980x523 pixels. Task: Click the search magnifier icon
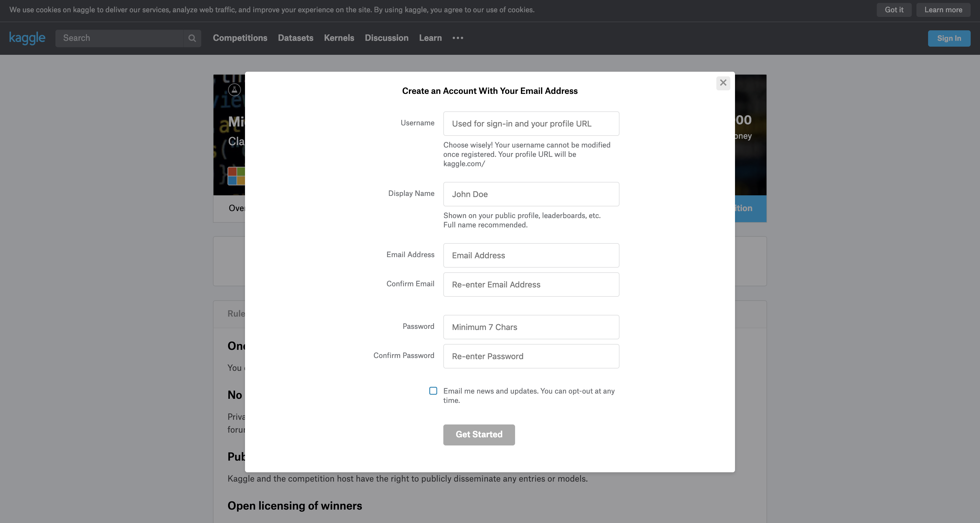click(192, 38)
